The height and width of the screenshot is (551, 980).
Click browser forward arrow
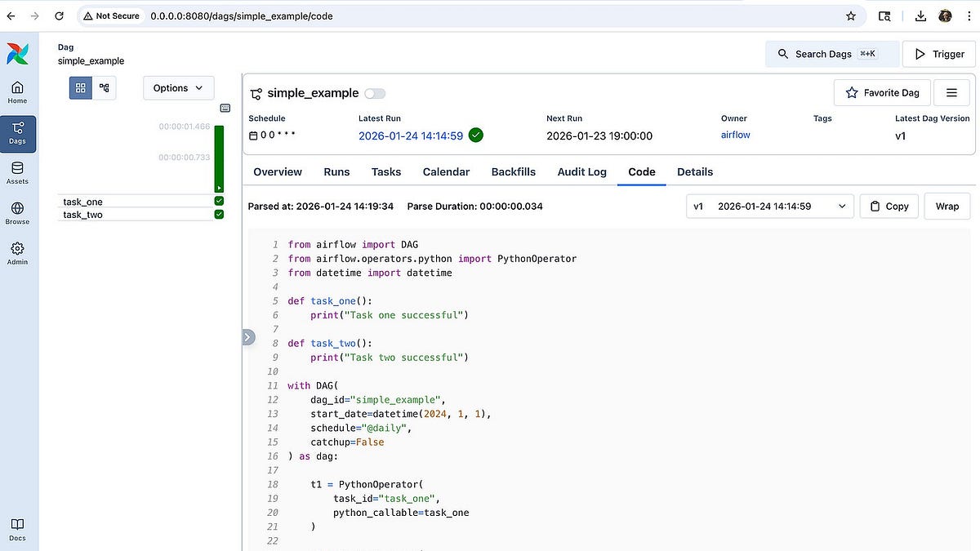34,16
